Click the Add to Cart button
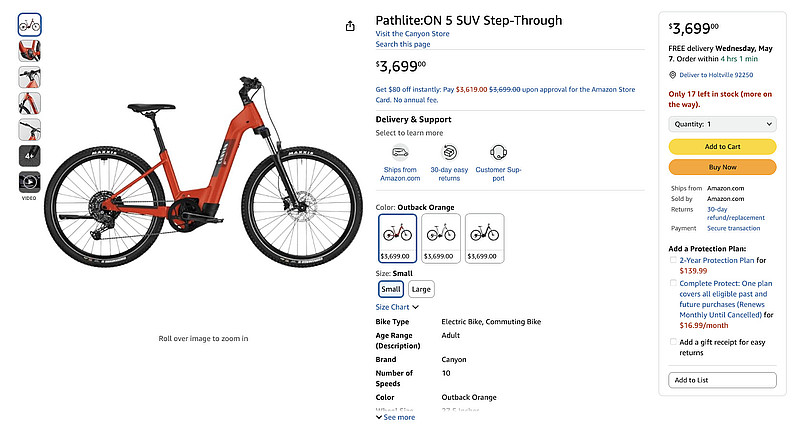800x425 pixels. point(722,146)
